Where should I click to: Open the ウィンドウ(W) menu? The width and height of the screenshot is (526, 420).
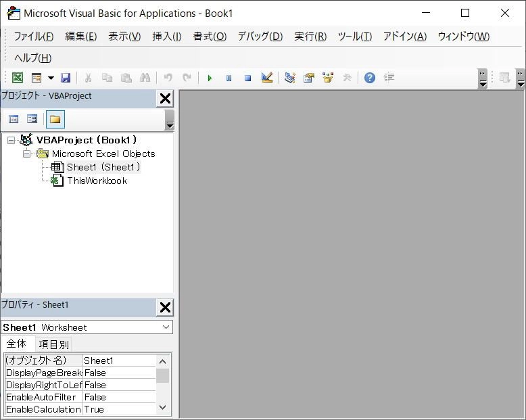tap(464, 37)
